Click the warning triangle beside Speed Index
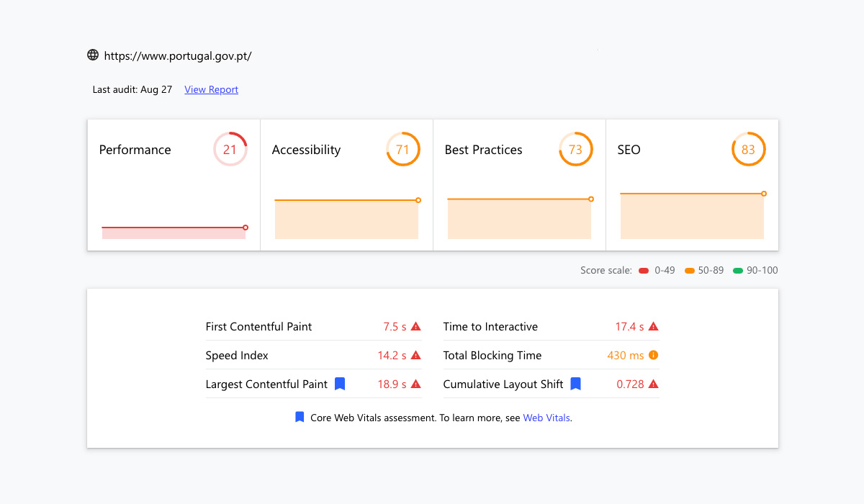Image resolution: width=864 pixels, height=504 pixels. [x=415, y=356]
